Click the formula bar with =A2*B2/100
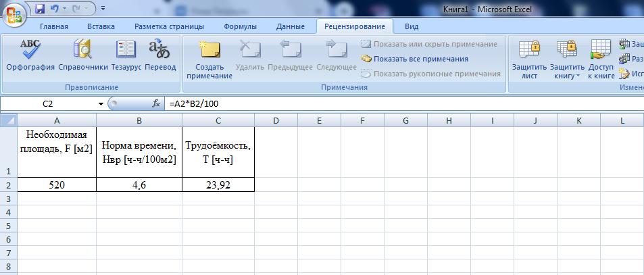This screenshot has width=644, height=275. (x=403, y=104)
